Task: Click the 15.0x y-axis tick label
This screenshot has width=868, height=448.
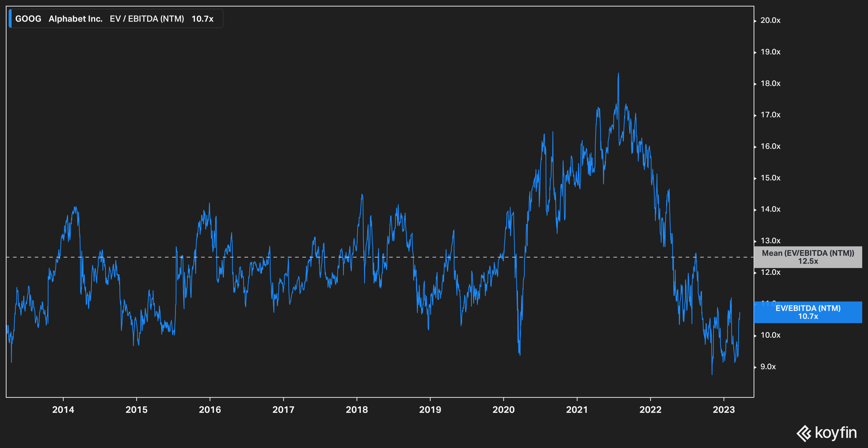Action: [x=770, y=178]
